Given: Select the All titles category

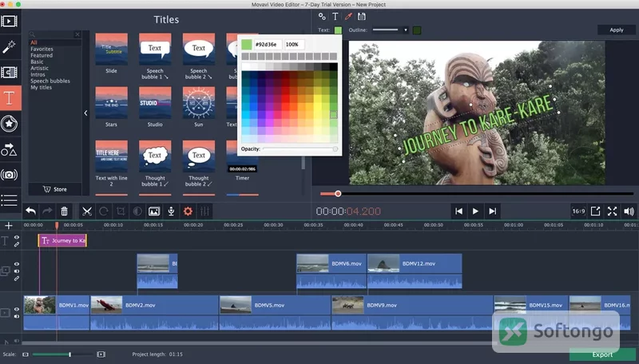Looking at the screenshot, I should pos(34,42).
